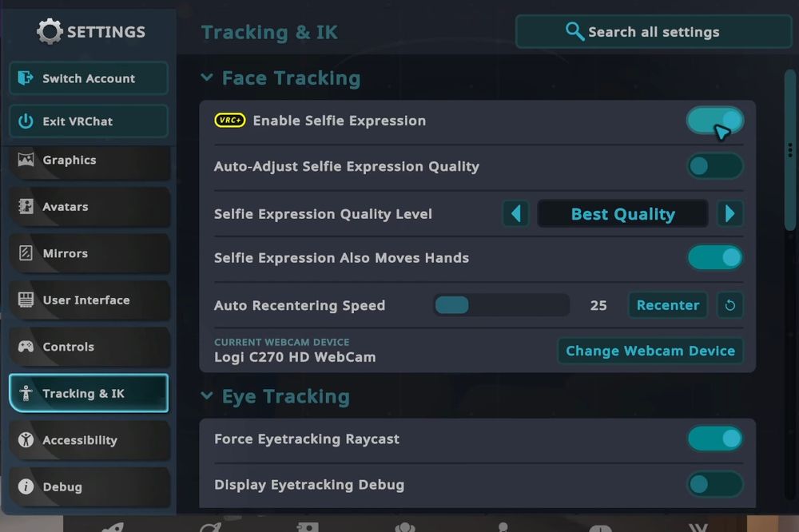The width and height of the screenshot is (799, 532).
Task: Click the Exit VRChat button
Action: [89, 121]
